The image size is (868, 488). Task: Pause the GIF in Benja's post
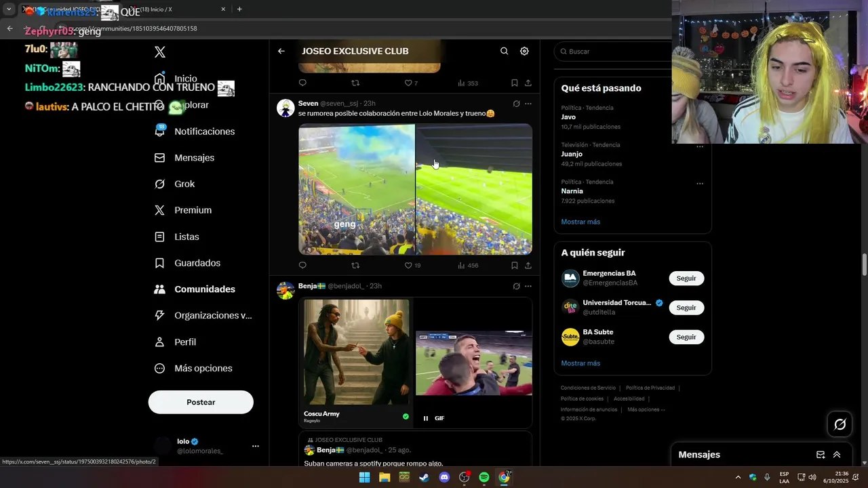[426, 418]
